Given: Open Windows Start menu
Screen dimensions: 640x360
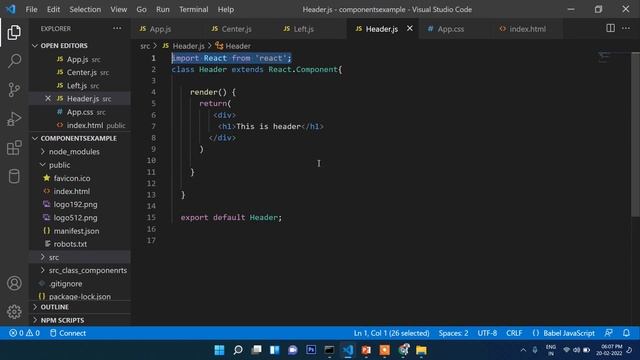Looking at the screenshot, I should pyautogui.click(x=219, y=350).
